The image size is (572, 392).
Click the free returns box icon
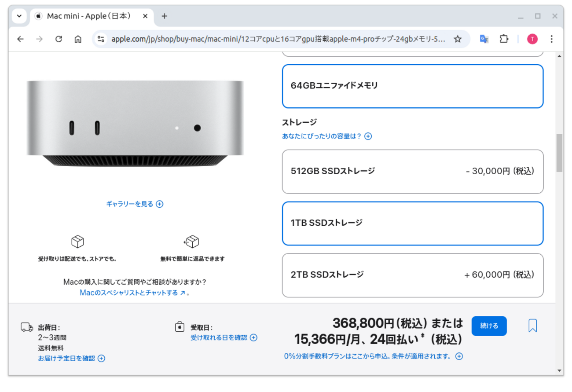(192, 242)
